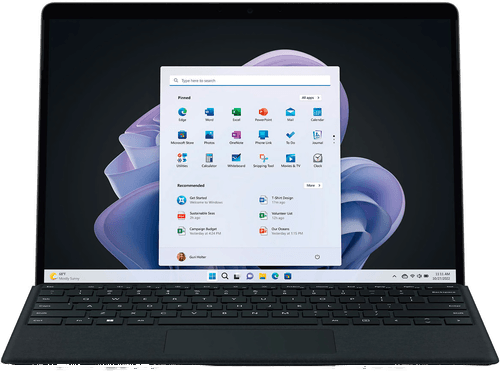
Task: Open Microsoft Store from pinned apps
Action: click(x=182, y=137)
